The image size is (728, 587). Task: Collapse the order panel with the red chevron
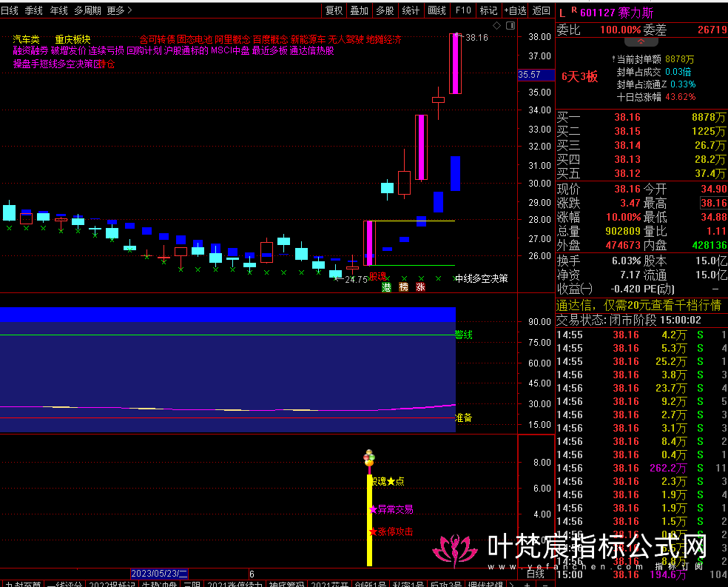point(641,41)
